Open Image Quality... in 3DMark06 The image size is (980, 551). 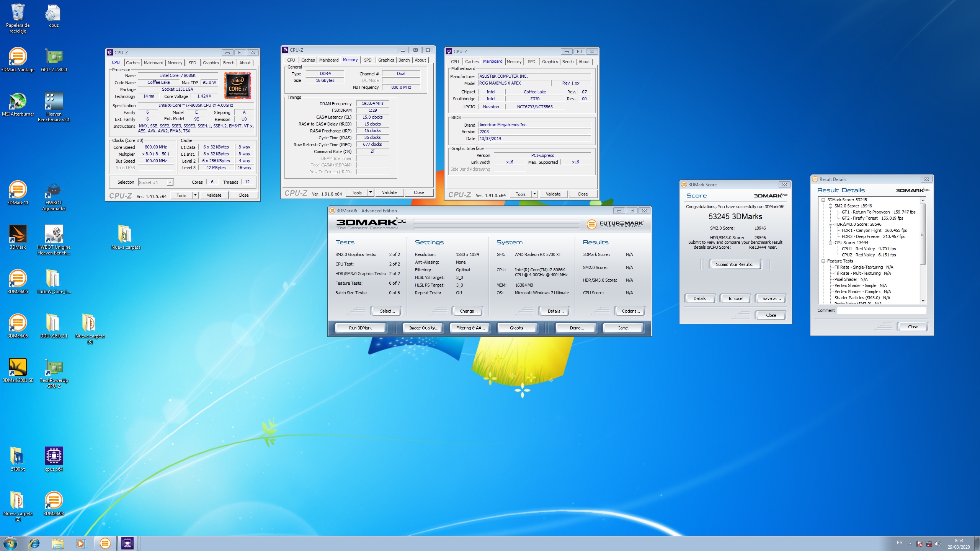(x=423, y=328)
